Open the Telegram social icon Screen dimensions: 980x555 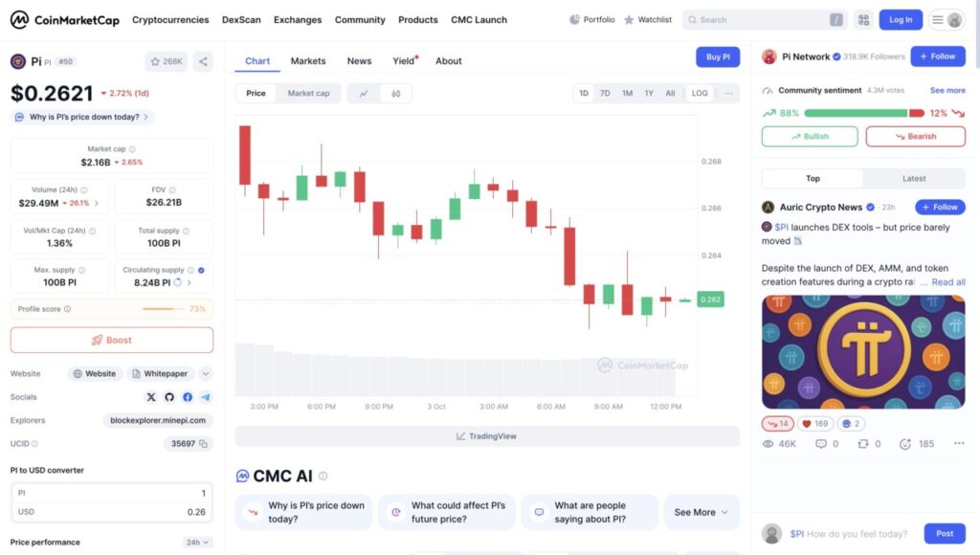[206, 397]
